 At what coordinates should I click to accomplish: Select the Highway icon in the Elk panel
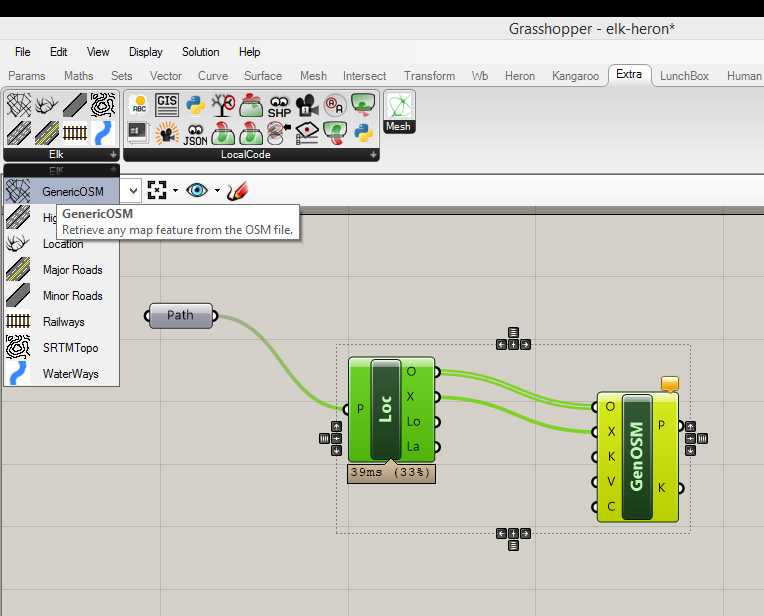click(19, 133)
